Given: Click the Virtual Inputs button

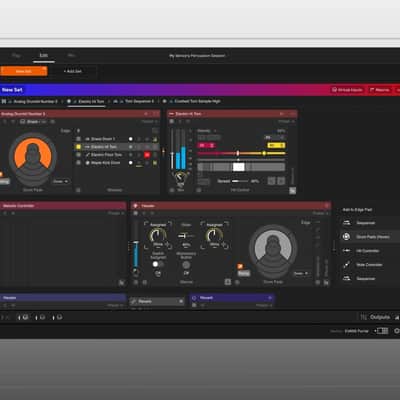Looking at the screenshot, I should pyautogui.click(x=347, y=90).
